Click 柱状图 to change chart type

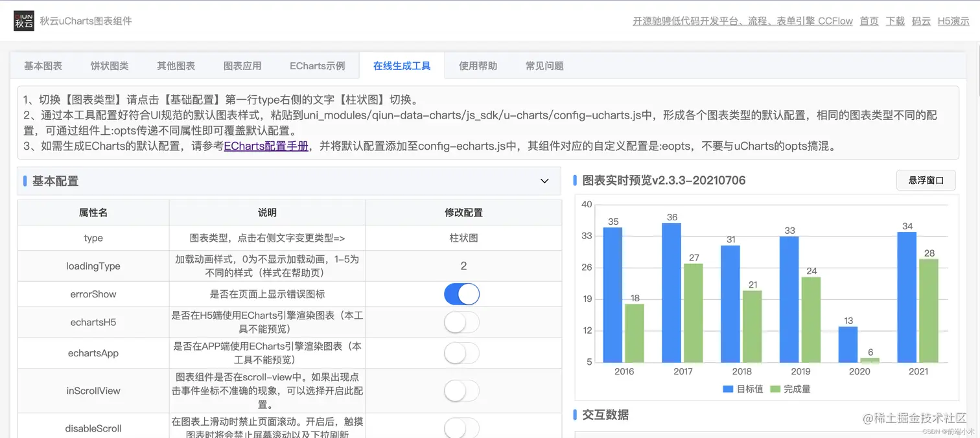coord(463,238)
